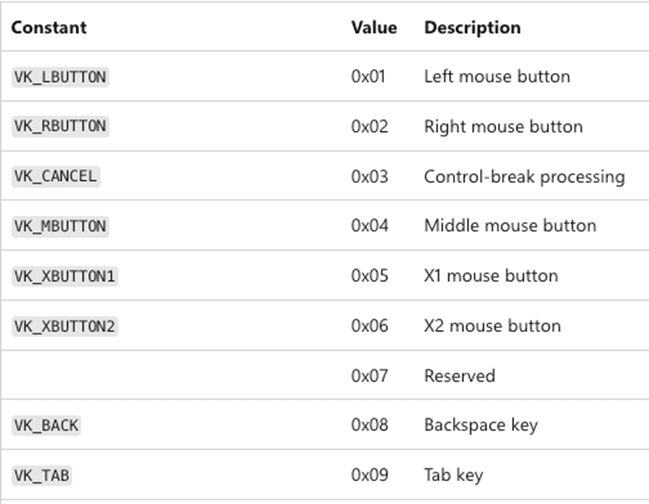649x504 pixels.
Task: Click the 0x03 value cell
Action: [368, 177]
